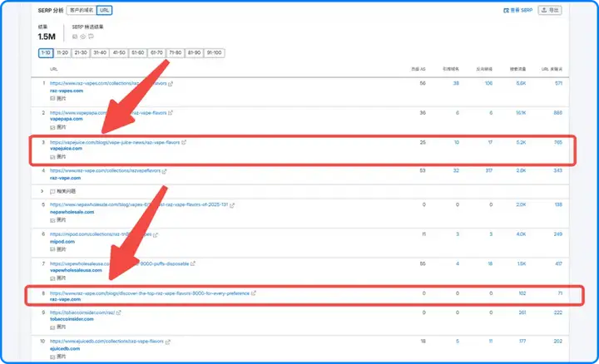Open external link icon for raz-vapes.com URL

click(171, 84)
